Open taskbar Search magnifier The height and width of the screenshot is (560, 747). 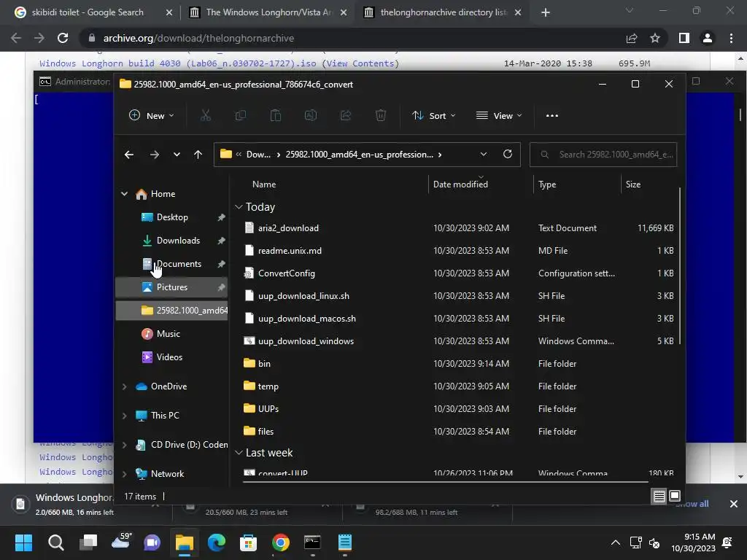click(x=55, y=542)
